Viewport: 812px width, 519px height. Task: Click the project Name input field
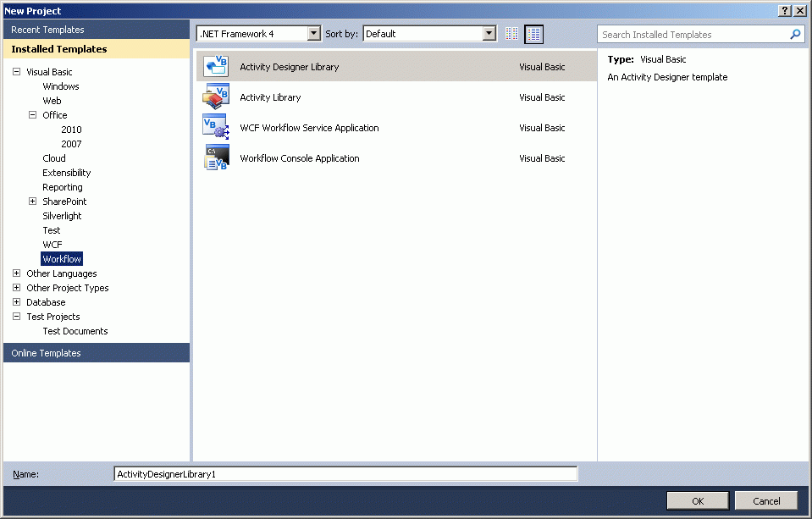[345, 474]
